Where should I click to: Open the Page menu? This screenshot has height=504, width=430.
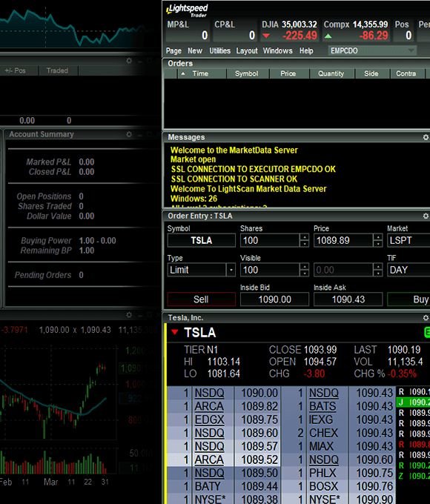pyautogui.click(x=173, y=51)
